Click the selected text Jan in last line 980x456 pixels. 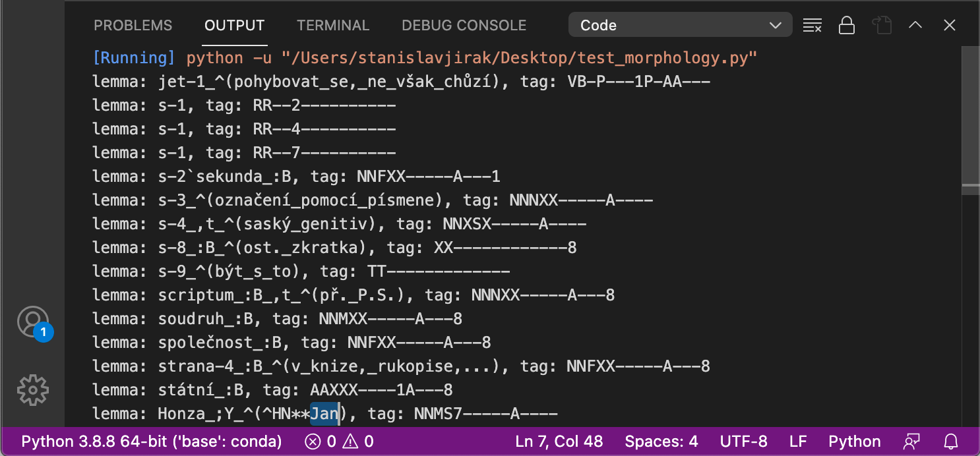point(324,414)
